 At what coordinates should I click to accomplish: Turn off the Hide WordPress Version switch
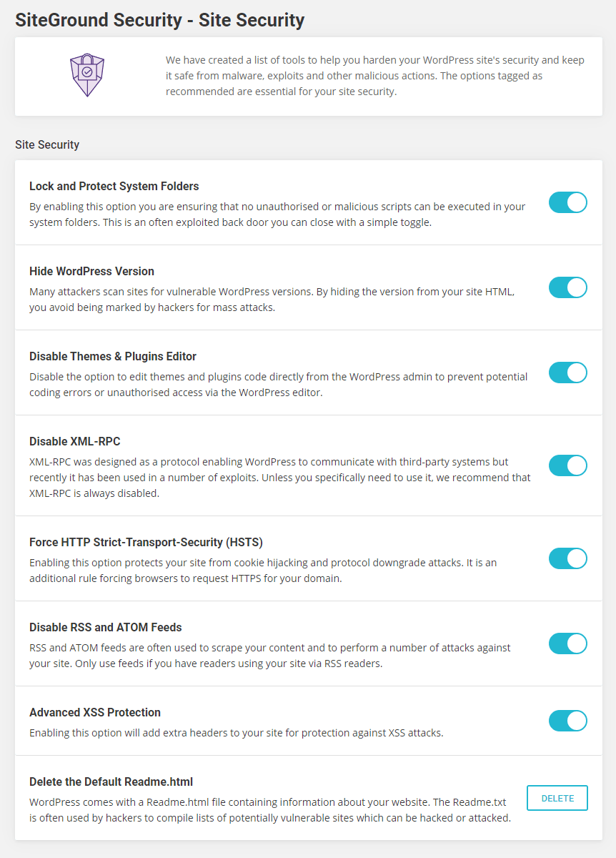567,287
